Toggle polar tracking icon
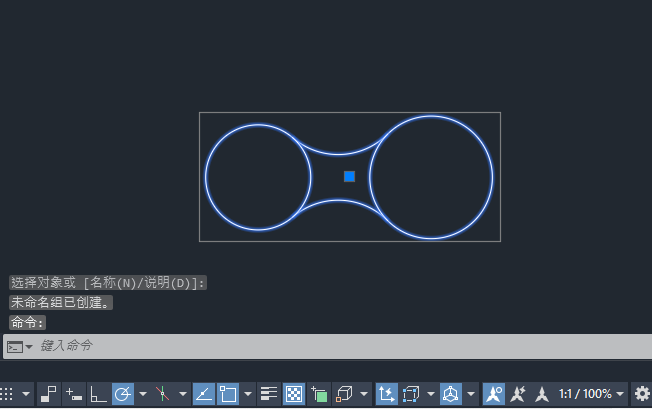The image size is (652, 409). click(123, 394)
